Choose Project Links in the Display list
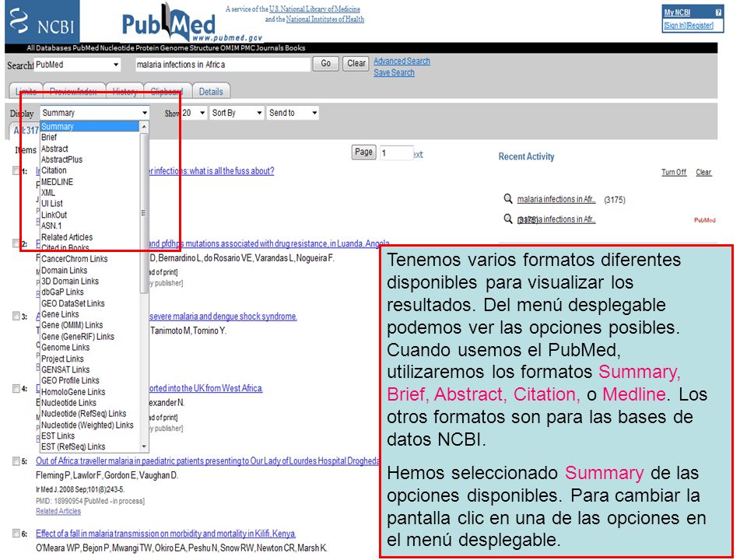Viewport: 747px width, 560px height. (x=89, y=359)
